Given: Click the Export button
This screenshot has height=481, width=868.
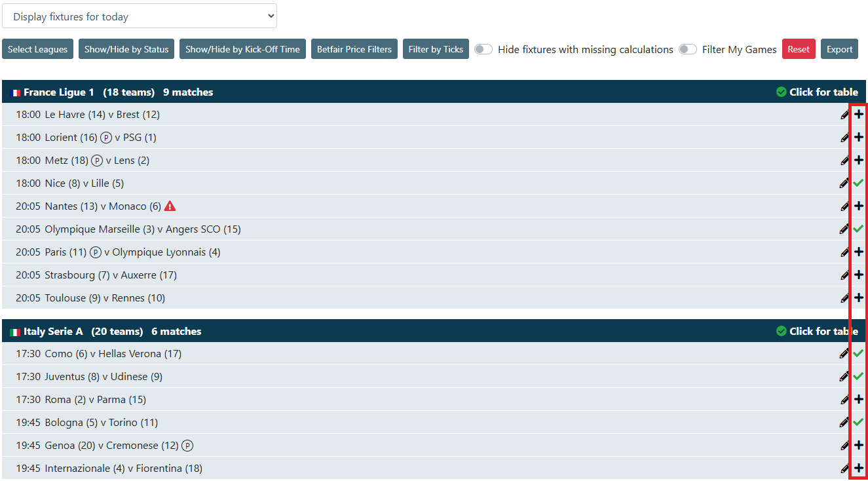Looking at the screenshot, I should [839, 49].
